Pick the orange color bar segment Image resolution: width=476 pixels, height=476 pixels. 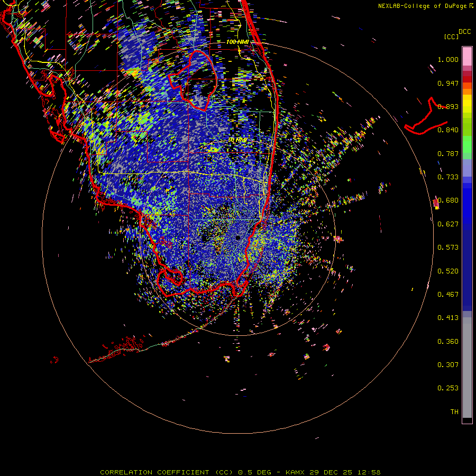467,91
